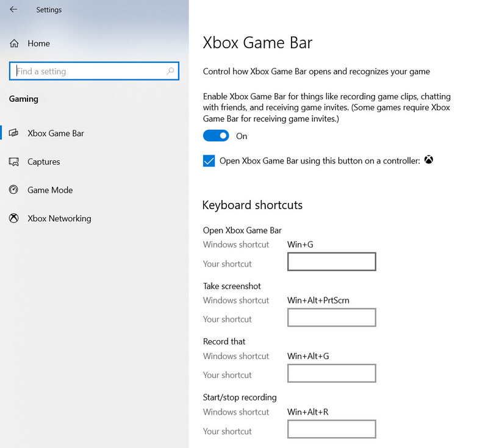
Task: Open the Game Mode settings
Action: pos(50,190)
